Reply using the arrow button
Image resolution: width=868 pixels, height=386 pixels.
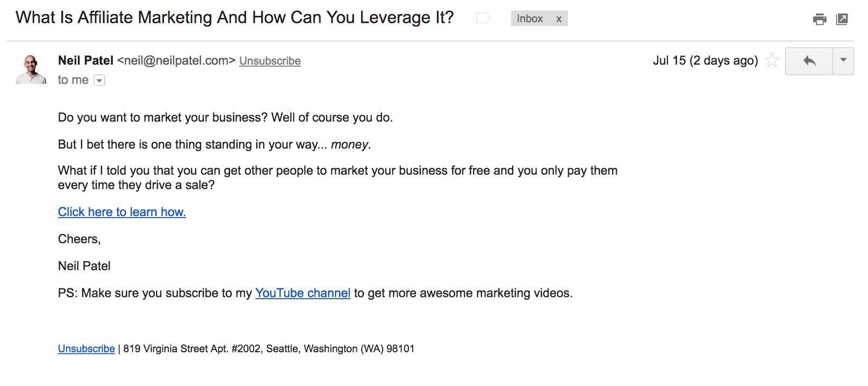pos(809,61)
